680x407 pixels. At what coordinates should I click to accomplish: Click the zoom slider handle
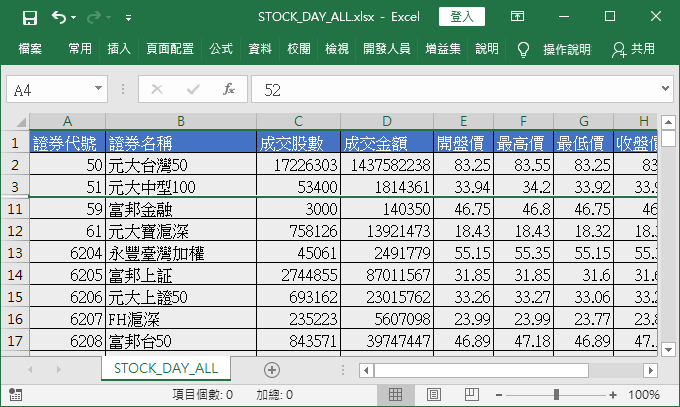556,394
